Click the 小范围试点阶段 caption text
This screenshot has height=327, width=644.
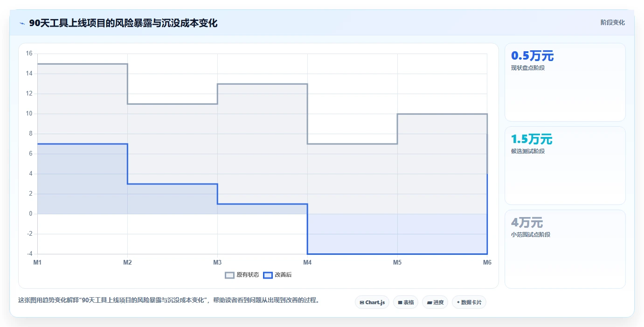[x=531, y=234]
